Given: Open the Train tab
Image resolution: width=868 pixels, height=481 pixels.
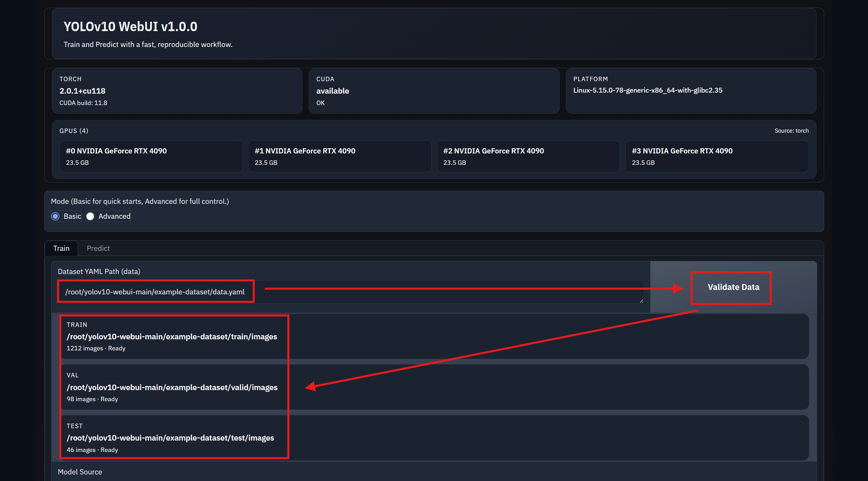Looking at the screenshot, I should point(61,248).
